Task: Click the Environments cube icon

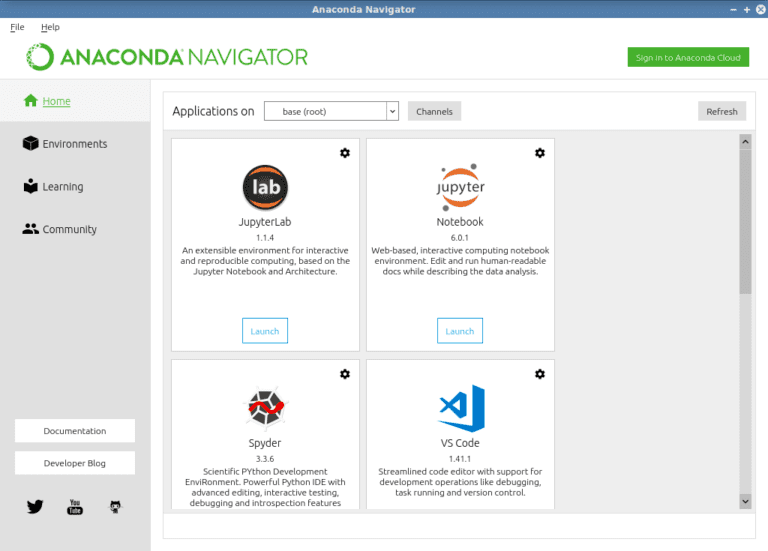Action: click(30, 143)
